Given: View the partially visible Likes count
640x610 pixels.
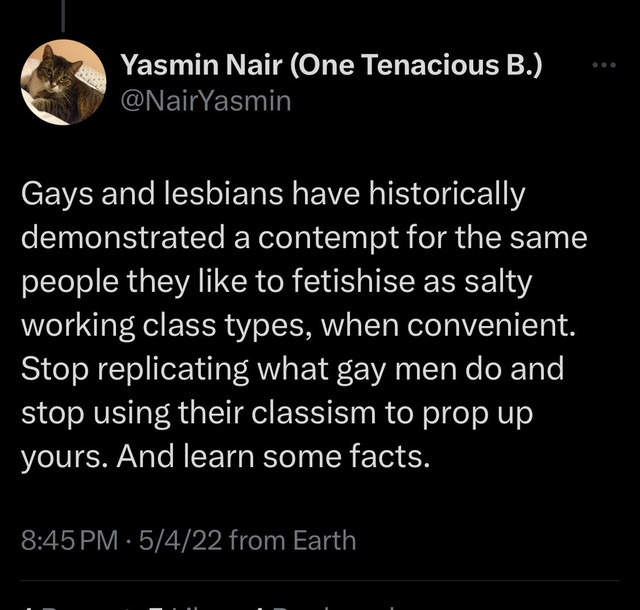Looking at the screenshot, I should pos(192,607).
